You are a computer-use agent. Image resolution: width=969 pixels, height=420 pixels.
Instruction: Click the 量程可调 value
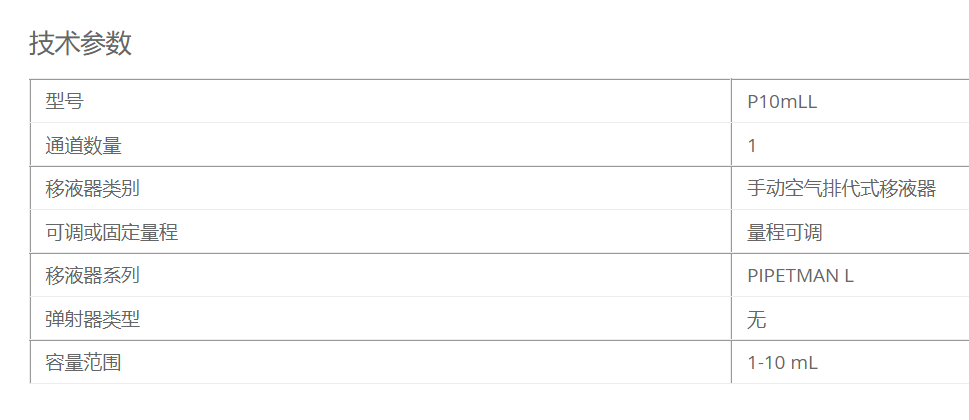[x=785, y=232]
